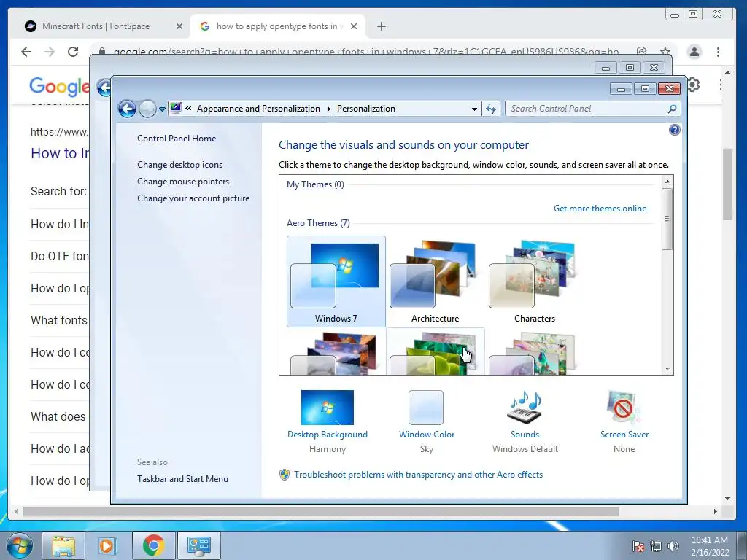Select the Characters theme
Viewport: 747px width, 560px height.
[x=534, y=281]
